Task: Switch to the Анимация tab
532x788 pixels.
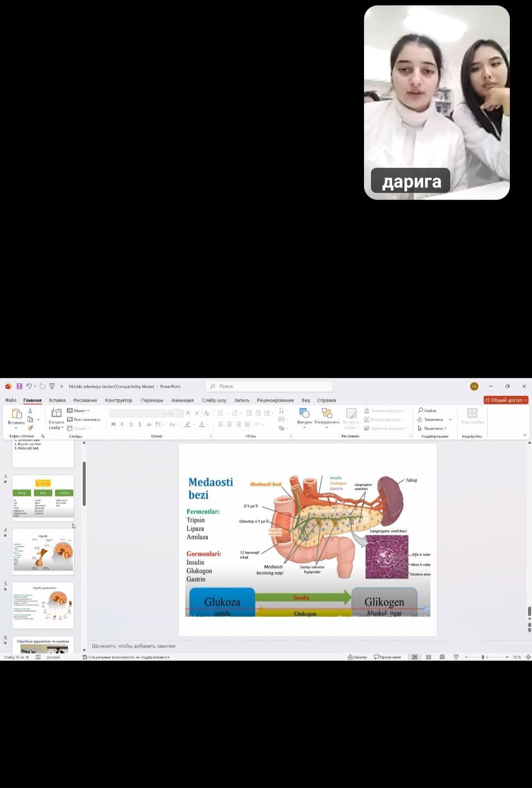Action: coord(182,400)
